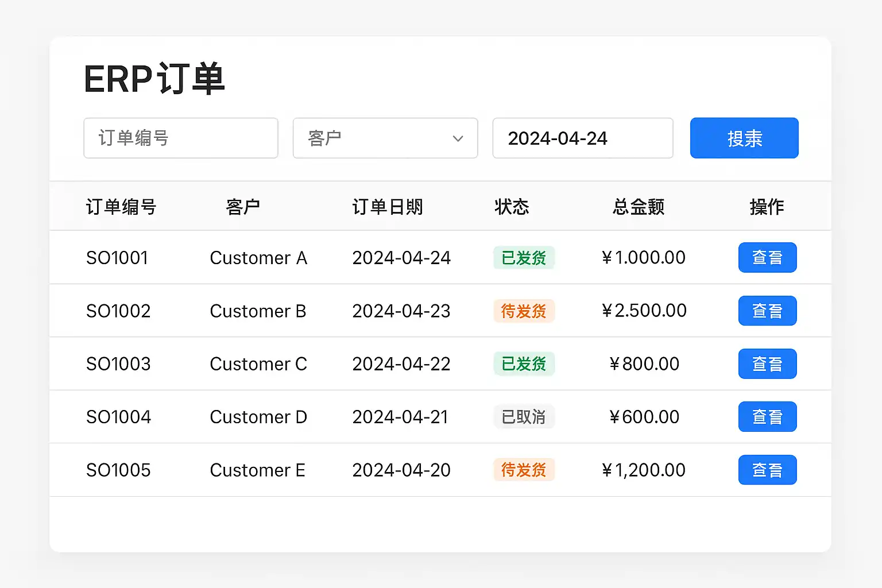The image size is (882, 588).
Task: Click the ¥2,500.00 amount cell
Action: pyautogui.click(x=644, y=311)
